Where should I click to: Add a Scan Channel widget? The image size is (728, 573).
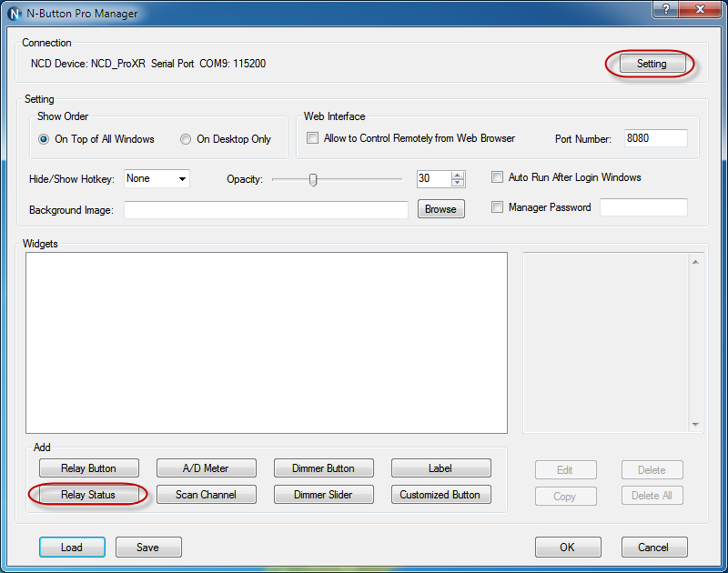coord(207,495)
